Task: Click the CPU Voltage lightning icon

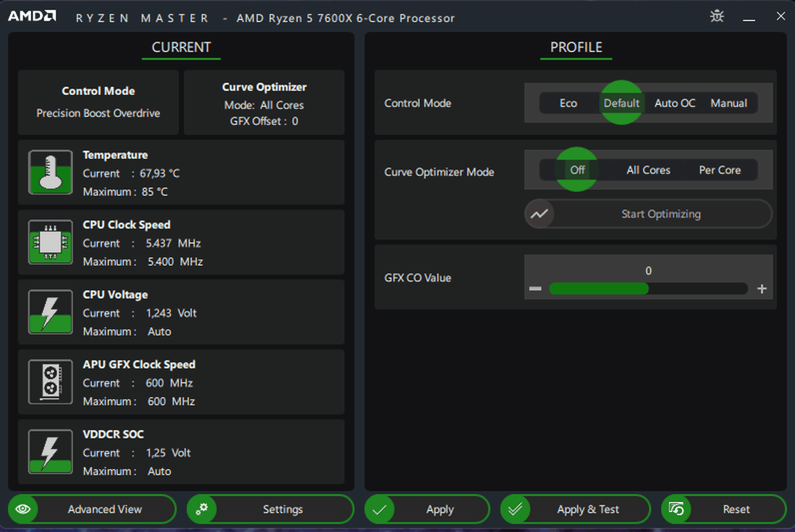Action: pyautogui.click(x=50, y=312)
